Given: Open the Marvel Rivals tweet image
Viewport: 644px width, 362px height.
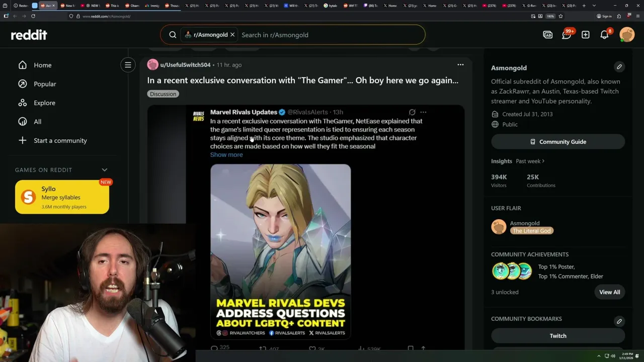Looking at the screenshot, I should pos(281,251).
